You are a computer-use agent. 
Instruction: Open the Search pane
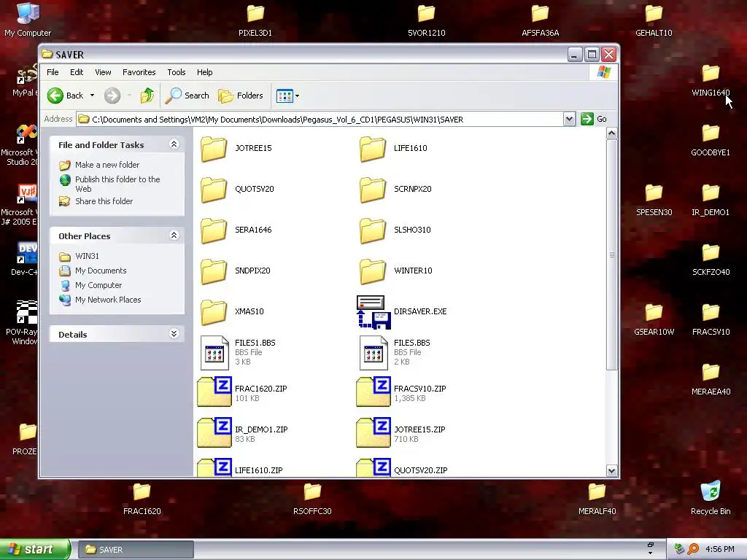click(187, 96)
